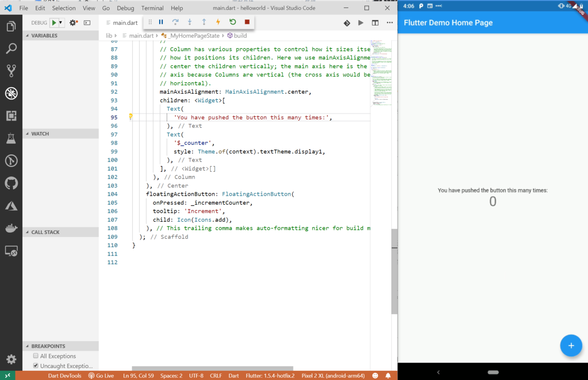
Task: Run code with the editor title play icon
Action: [x=361, y=23]
